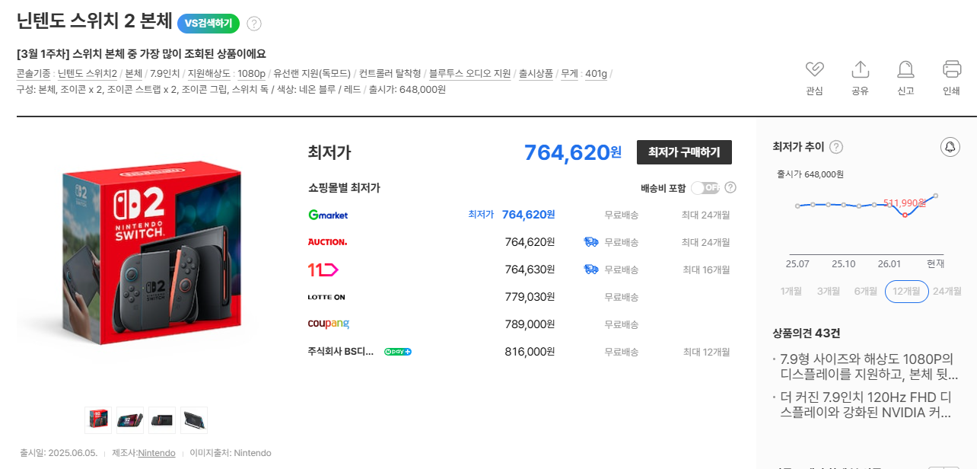Click help icon next to VS검색하기
This screenshot has height=469, width=980.
(x=254, y=24)
